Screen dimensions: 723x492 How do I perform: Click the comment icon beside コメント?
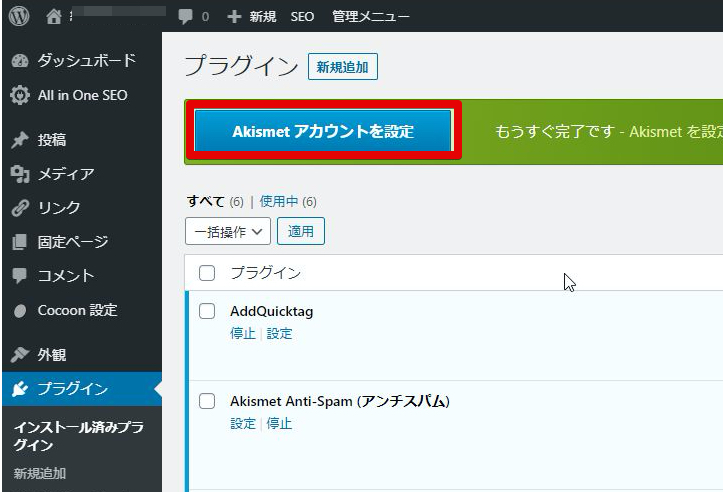20,276
